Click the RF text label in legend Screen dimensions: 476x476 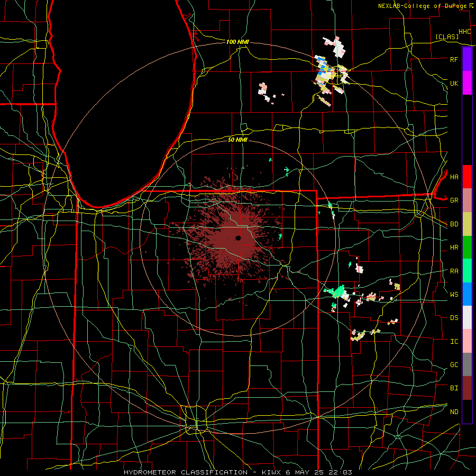tap(454, 59)
